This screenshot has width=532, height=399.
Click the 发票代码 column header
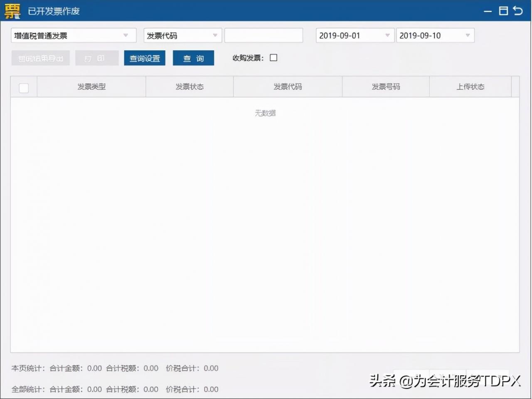[x=288, y=87]
